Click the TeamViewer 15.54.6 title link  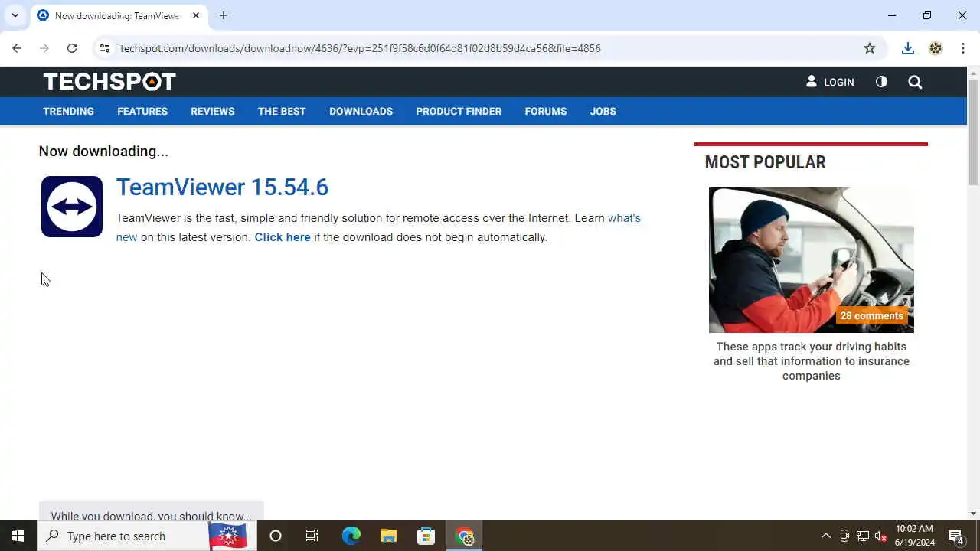(x=222, y=187)
